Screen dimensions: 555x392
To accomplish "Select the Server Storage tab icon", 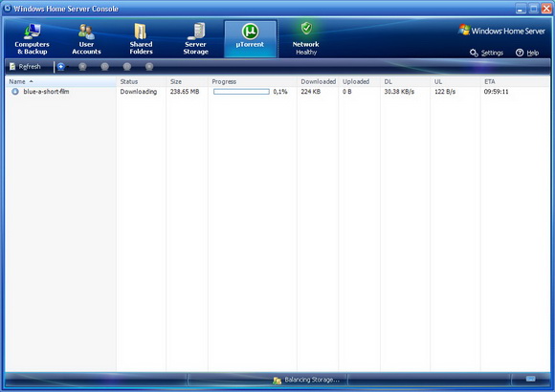I will pos(196,32).
